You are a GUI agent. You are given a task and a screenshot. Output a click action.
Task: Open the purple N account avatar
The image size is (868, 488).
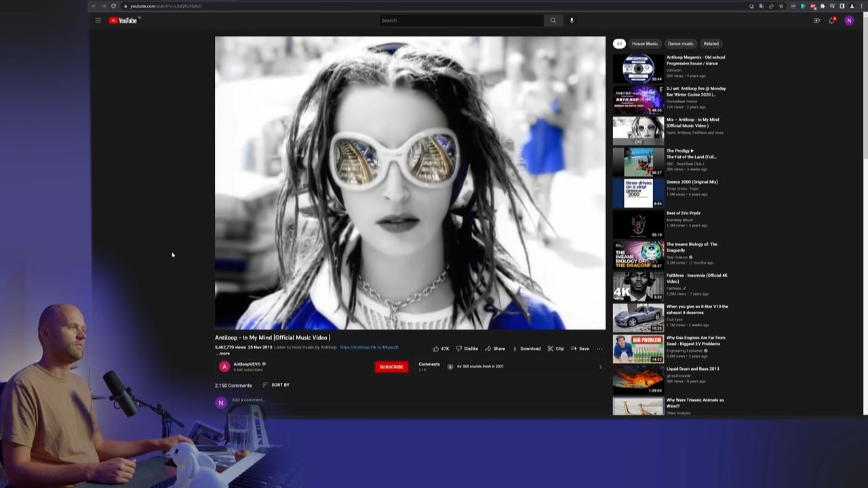(x=849, y=20)
